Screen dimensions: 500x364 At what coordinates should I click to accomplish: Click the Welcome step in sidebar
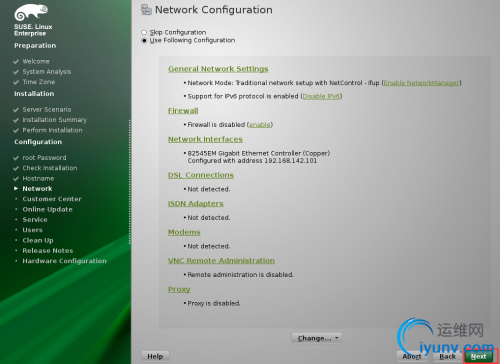36,61
